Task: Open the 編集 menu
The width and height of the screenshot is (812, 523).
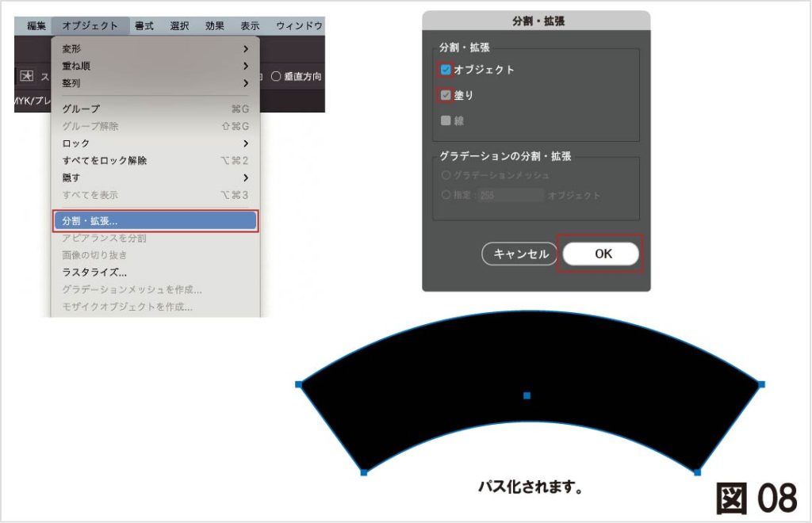Action: click(36, 26)
